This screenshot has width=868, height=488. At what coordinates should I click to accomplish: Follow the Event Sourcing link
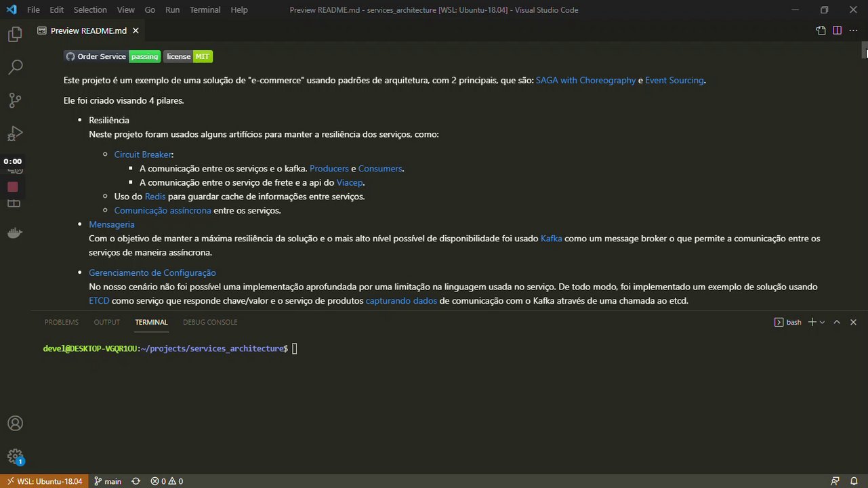[x=674, y=80]
